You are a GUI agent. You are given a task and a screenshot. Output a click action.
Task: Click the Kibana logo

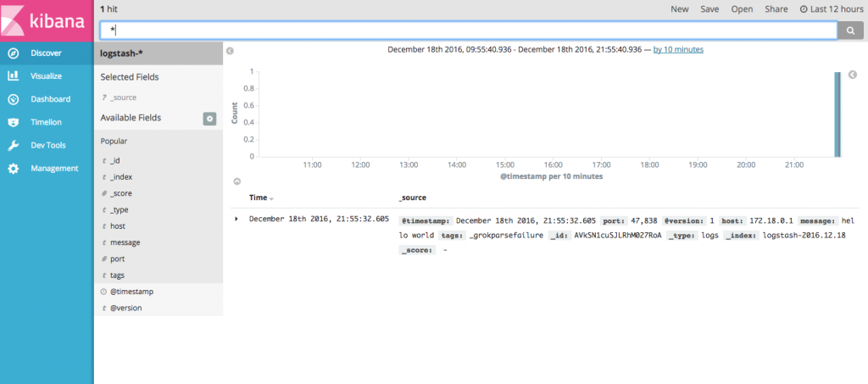pyautogui.click(x=47, y=21)
